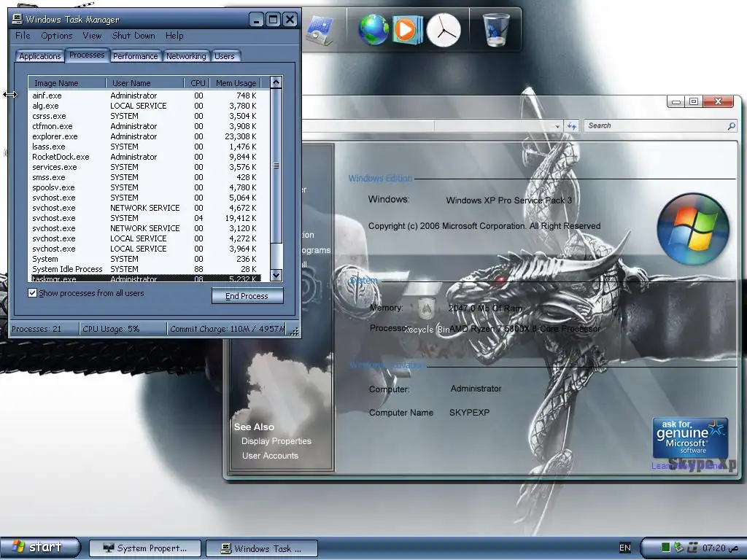Image resolution: width=747 pixels, height=560 pixels.
Task: Click the Windows XP Pro Service Pack 3 text
Action: tap(508, 200)
